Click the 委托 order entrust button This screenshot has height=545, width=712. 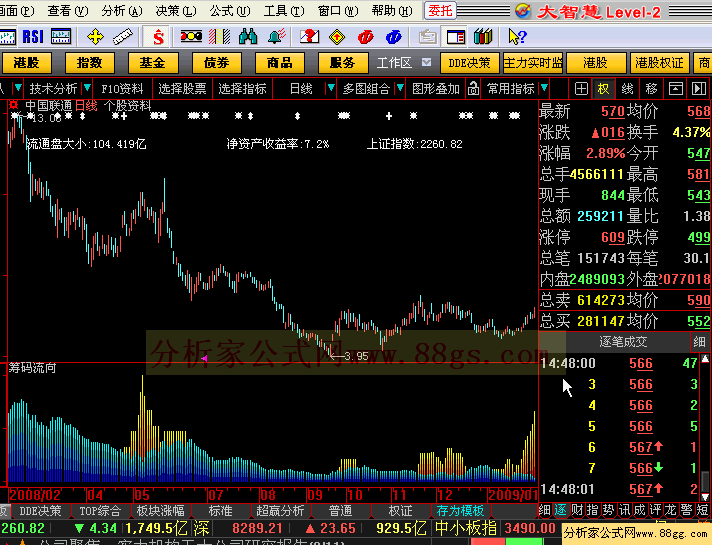pyautogui.click(x=440, y=10)
